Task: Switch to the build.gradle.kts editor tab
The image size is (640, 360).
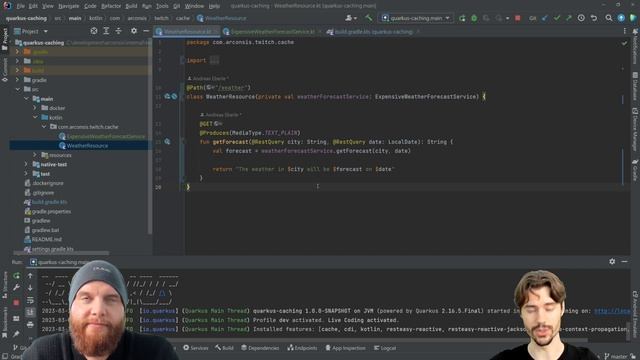Action: [x=373, y=31]
